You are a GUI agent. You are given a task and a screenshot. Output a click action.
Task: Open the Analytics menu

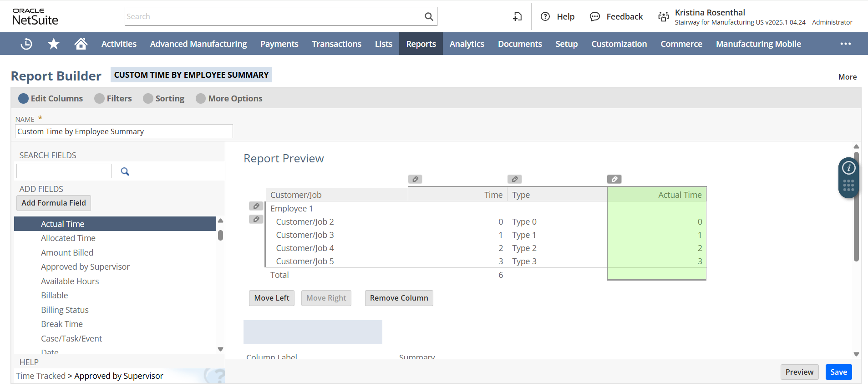click(x=467, y=44)
